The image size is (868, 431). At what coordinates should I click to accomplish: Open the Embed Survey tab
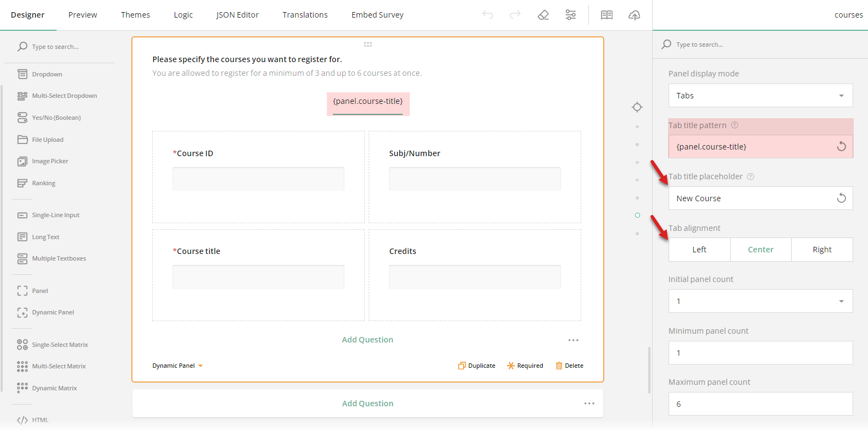(x=377, y=15)
